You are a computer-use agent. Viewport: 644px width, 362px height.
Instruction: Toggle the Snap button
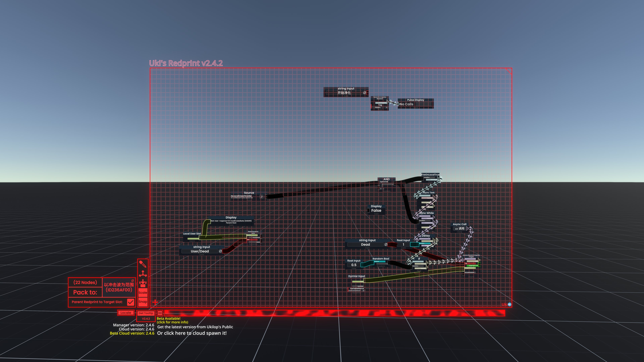click(x=143, y=301)
